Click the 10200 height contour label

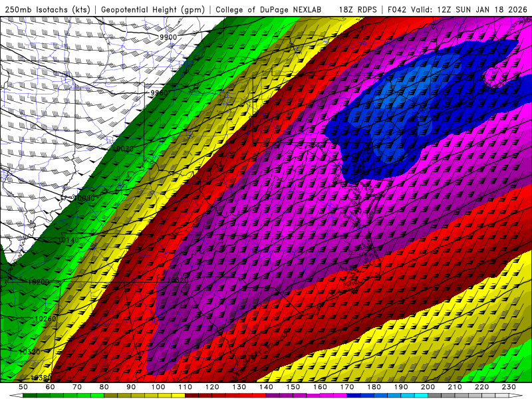39,282
